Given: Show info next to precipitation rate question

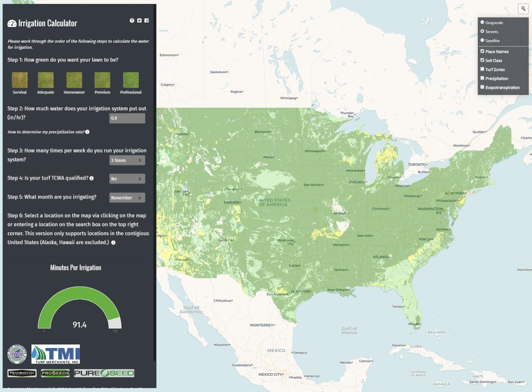Looking at the screenshot, I should pos(87,132).
